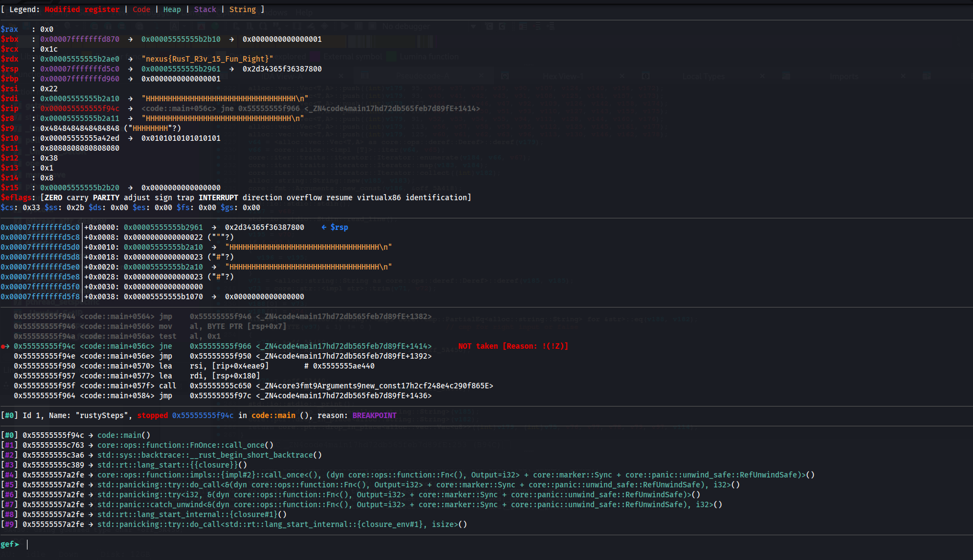Click the $r8 address 0x00005555555b2a11
The image size is (973, 560).
(80, 118)
